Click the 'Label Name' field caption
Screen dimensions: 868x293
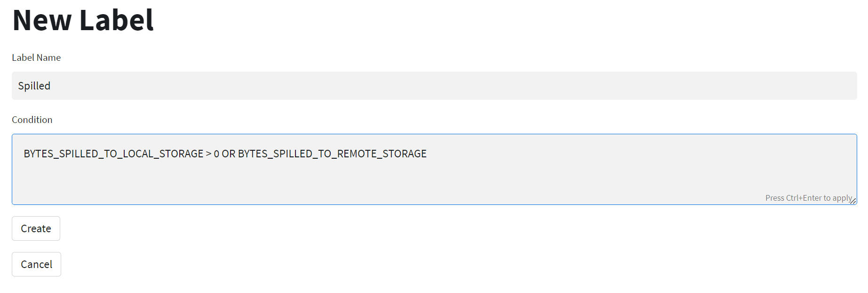click(x=36, y=57)
